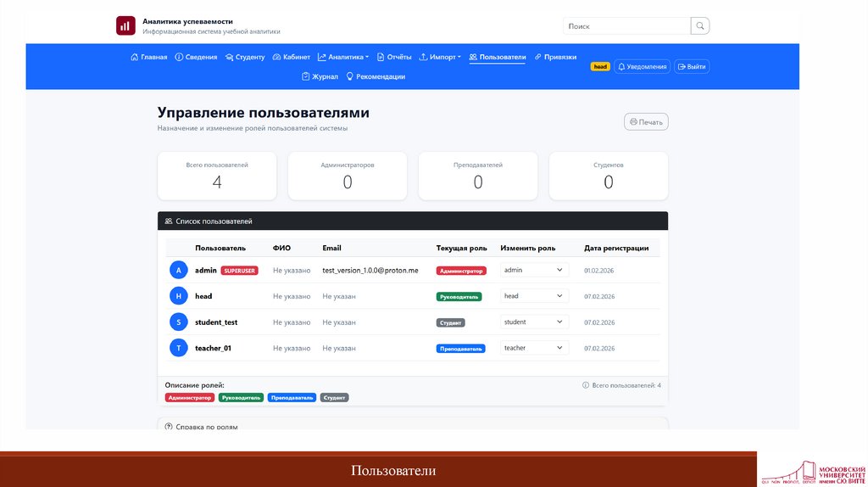Click the Email column header
This screenshot has height=487, width=868.
tap(331, 249)
